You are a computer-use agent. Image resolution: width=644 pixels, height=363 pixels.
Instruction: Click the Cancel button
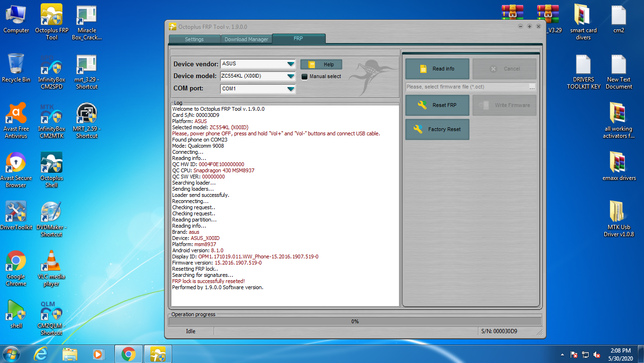tap(505, 69)
